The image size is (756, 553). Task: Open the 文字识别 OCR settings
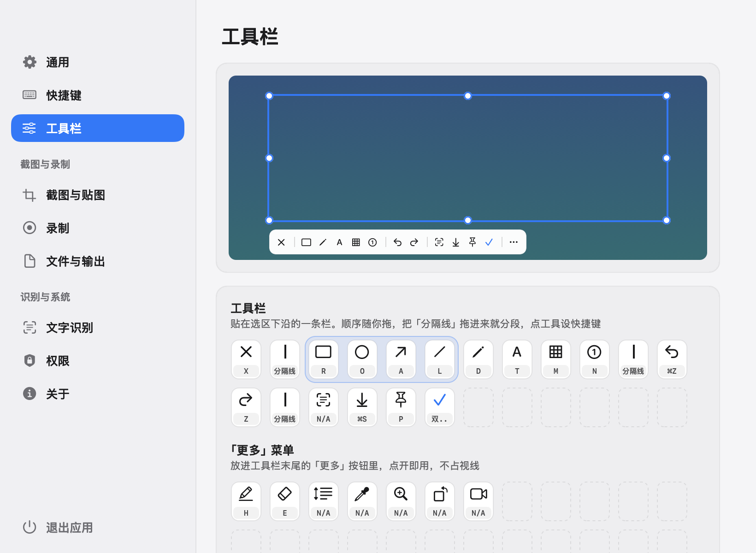pos(98,328)
